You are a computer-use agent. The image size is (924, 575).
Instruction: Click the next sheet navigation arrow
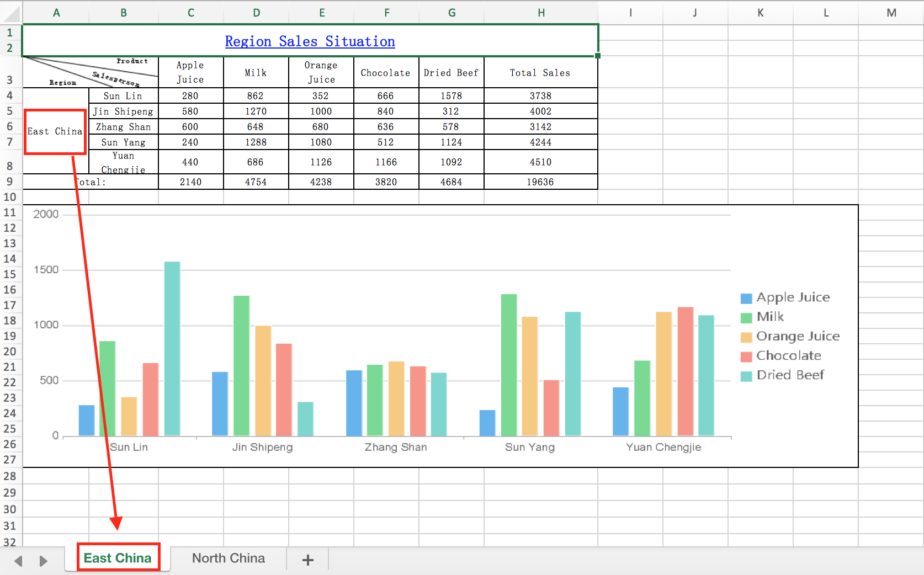click(x=44, y=561)
